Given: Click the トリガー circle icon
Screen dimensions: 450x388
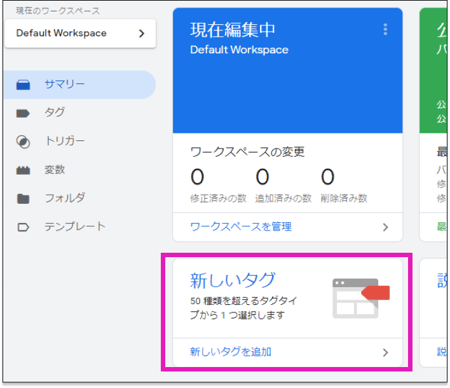Looking at the screenshot, I should point(23,142).
